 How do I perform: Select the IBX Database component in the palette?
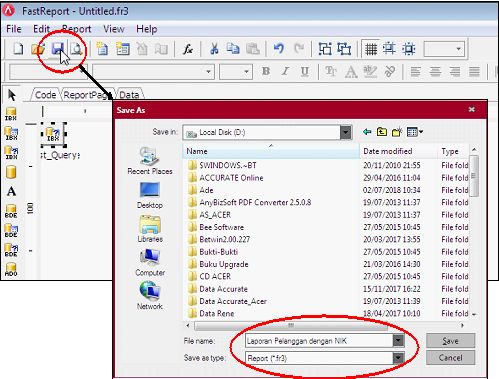click(11, 114)
